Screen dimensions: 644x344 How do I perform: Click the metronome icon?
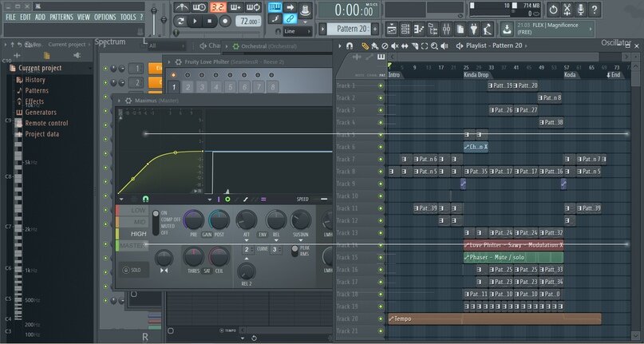[181, 7]
